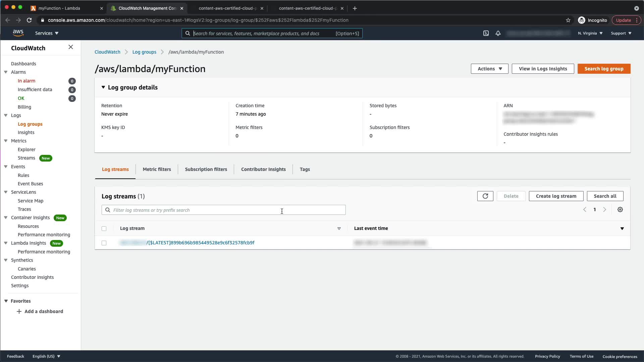Click the AWS logo home icon
The image size is (644, 362).
coord(18,33)
